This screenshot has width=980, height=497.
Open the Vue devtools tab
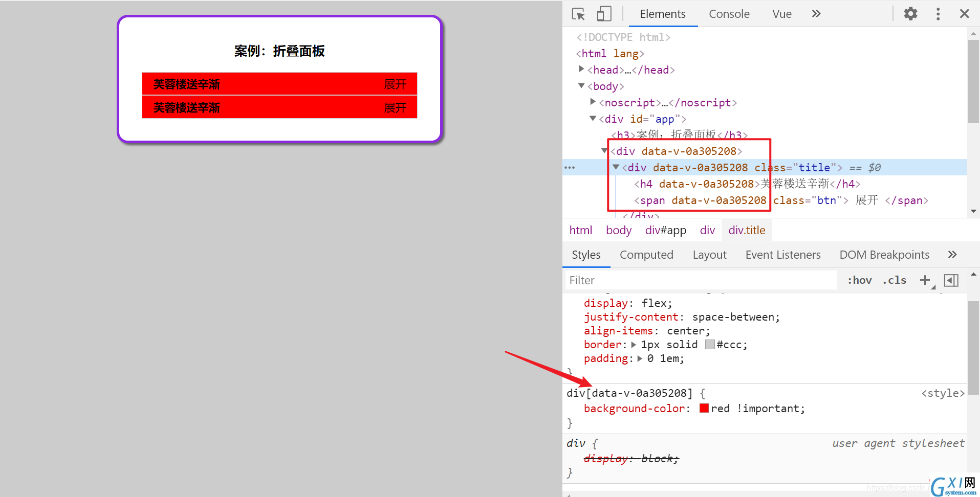click(782, 14)
